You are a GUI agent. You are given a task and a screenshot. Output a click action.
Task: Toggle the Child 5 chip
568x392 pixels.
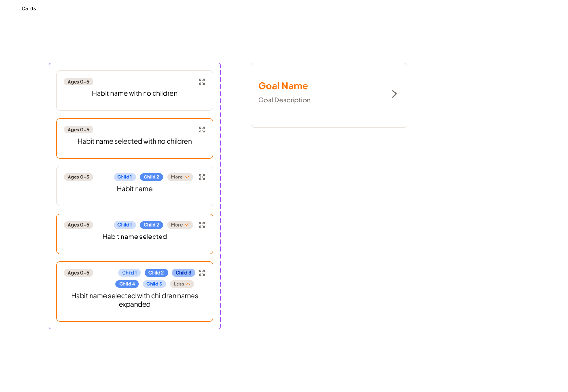pos(154,284)
